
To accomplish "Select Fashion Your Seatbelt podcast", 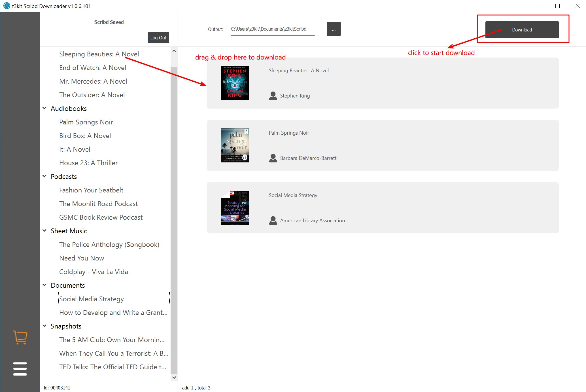I will (x=91, y=190).
